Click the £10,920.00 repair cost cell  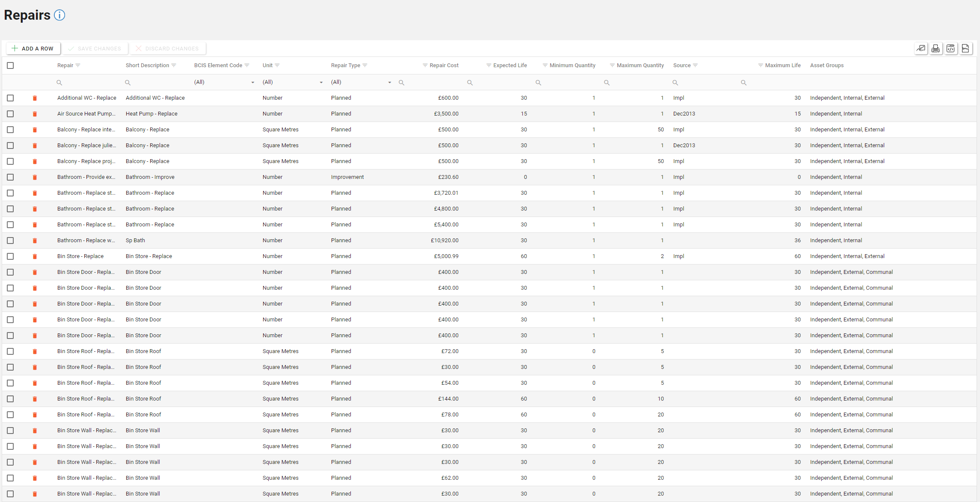pos(444,241)
